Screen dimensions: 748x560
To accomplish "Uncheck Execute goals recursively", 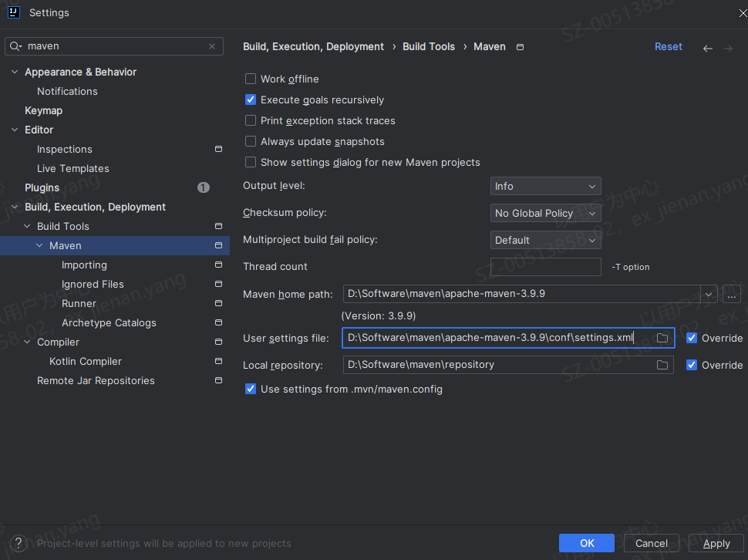I will click(x=251, y=100).
